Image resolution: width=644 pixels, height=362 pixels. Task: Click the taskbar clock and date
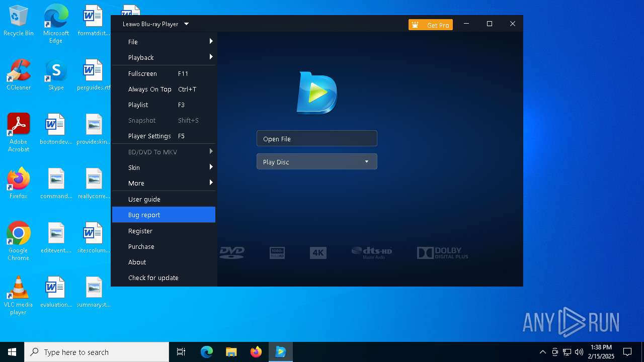point(602,352)
